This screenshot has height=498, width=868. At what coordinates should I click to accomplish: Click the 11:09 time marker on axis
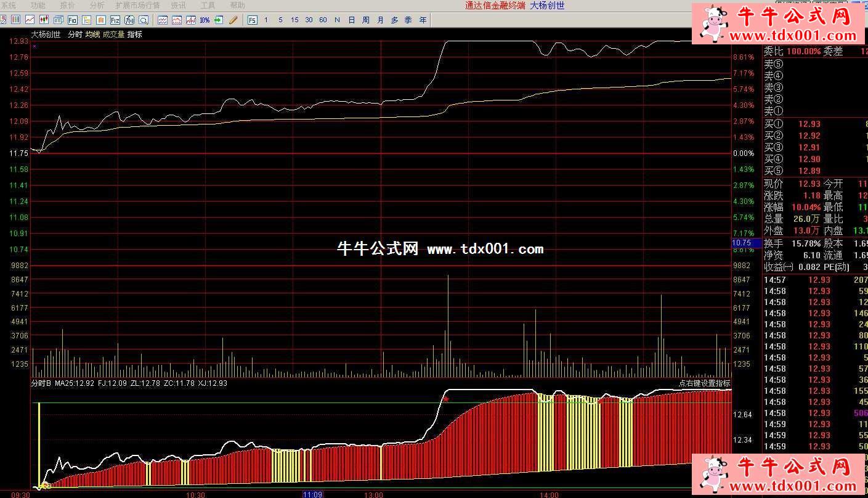click(312, 494)
